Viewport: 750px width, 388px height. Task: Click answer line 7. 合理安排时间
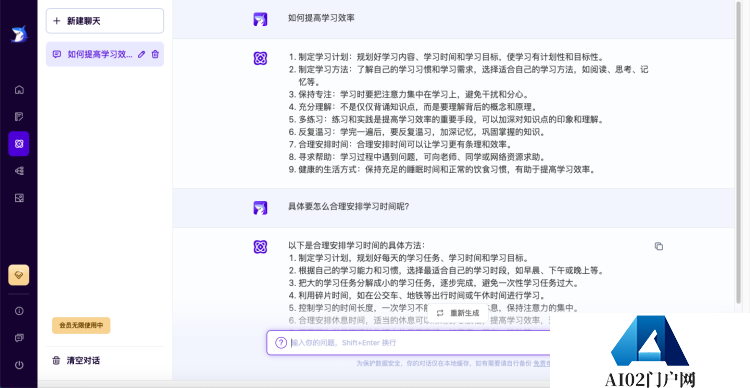coord(401,144)
